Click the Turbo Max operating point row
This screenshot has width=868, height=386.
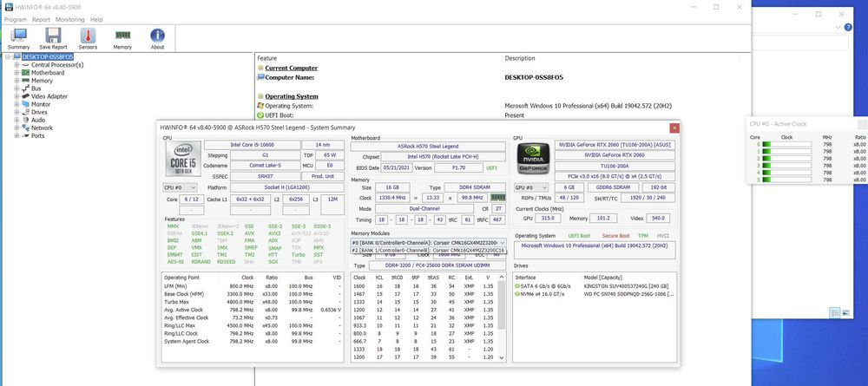point(254,302)
